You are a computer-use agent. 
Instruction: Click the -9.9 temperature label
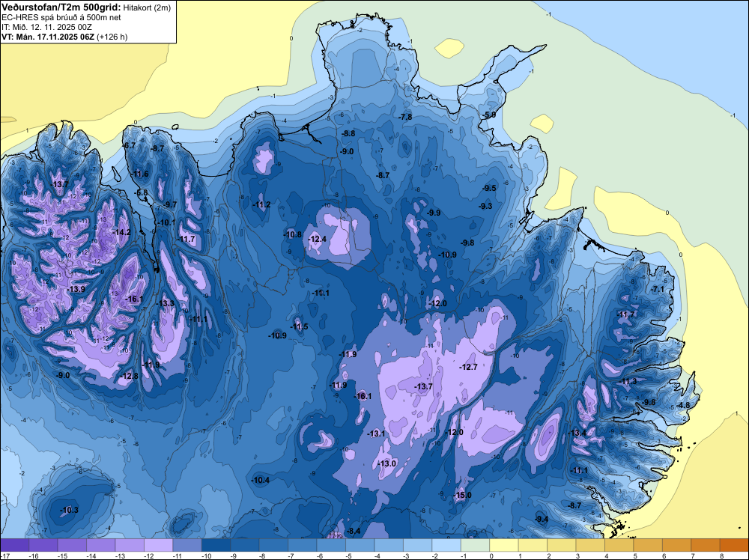click(434, 213)
